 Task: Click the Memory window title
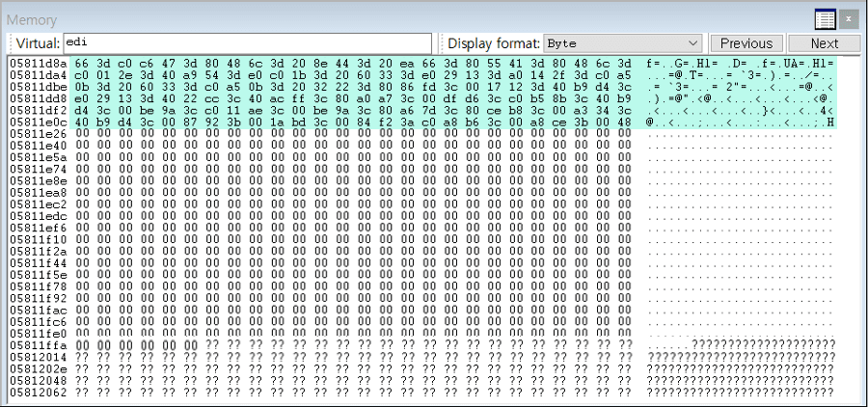32,20
